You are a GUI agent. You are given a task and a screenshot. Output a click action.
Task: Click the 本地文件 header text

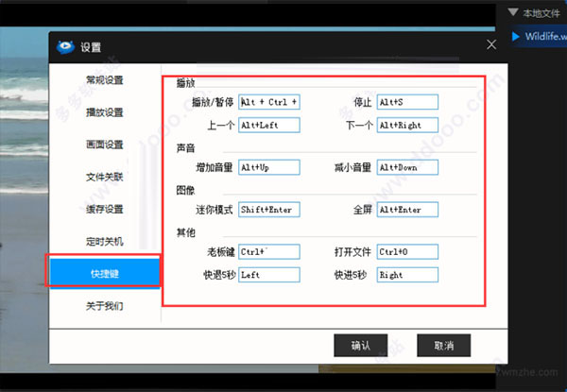pyautogui.click(x=541, y=13)
